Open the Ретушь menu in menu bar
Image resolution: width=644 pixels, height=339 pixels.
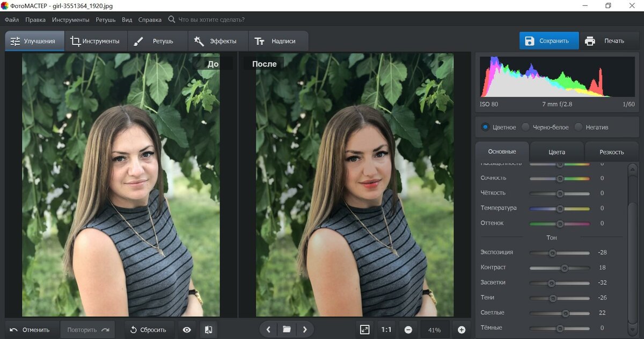[106, 20]
